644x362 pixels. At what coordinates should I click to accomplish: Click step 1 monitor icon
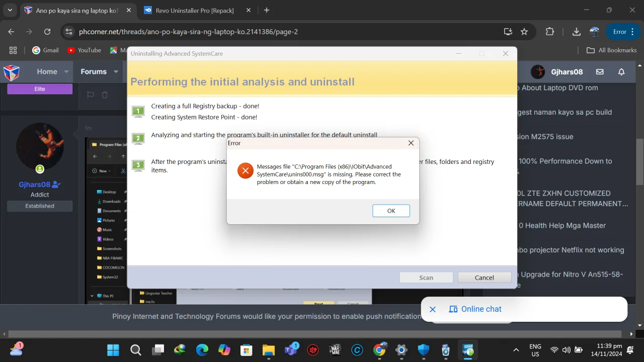click(x=138, y=111)
